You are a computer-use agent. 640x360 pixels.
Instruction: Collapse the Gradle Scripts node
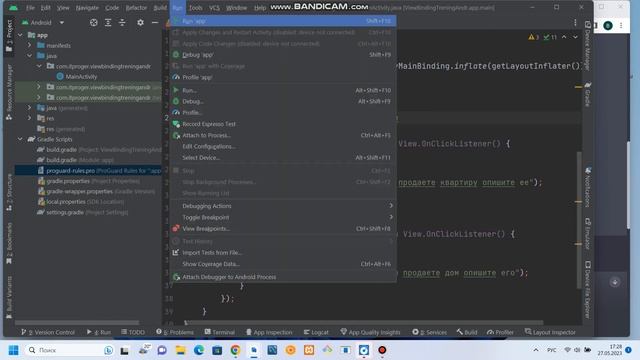20,139
